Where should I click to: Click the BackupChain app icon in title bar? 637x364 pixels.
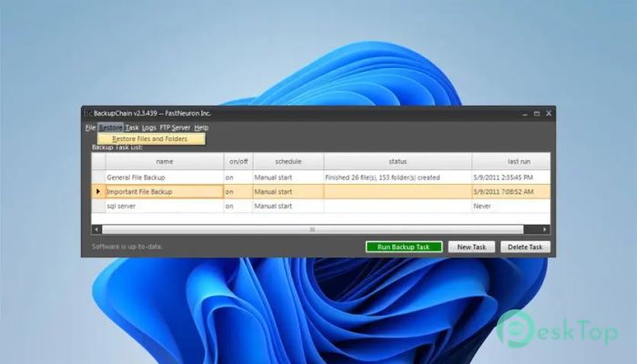click(87, 114)
